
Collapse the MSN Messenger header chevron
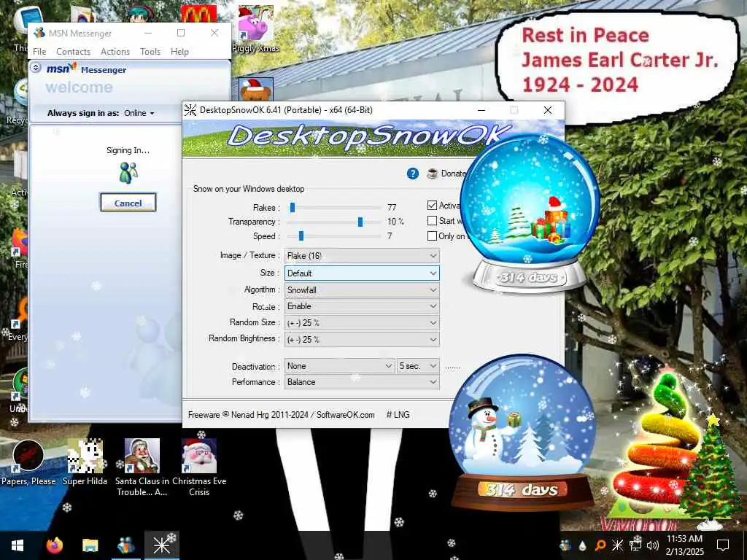36,68
